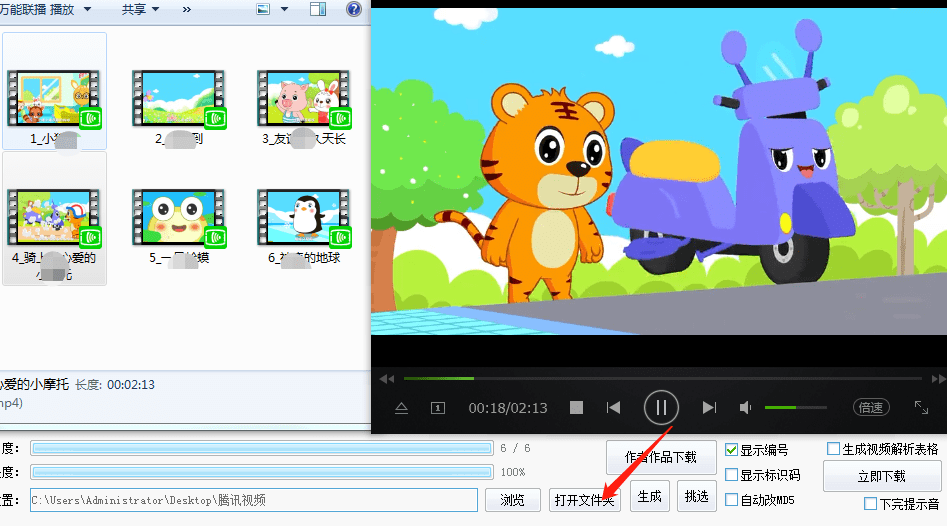Skip to the next video track
Viewport: 947px width, 526px height.
709,408
